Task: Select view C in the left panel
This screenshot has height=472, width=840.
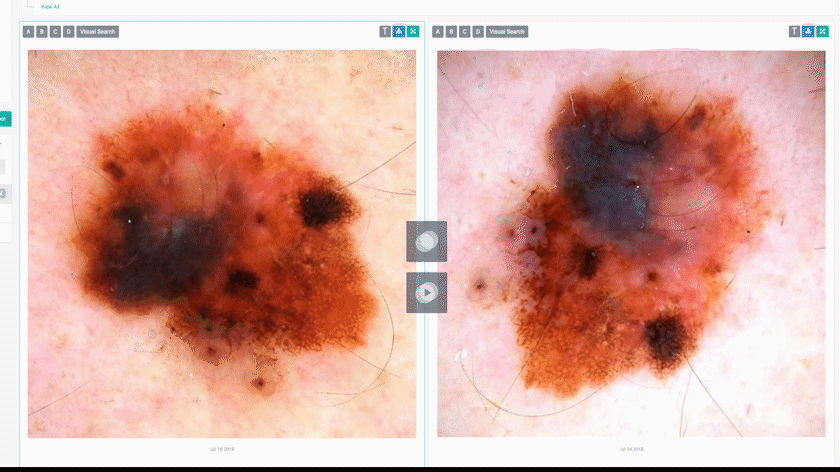Action: (55, 32)
